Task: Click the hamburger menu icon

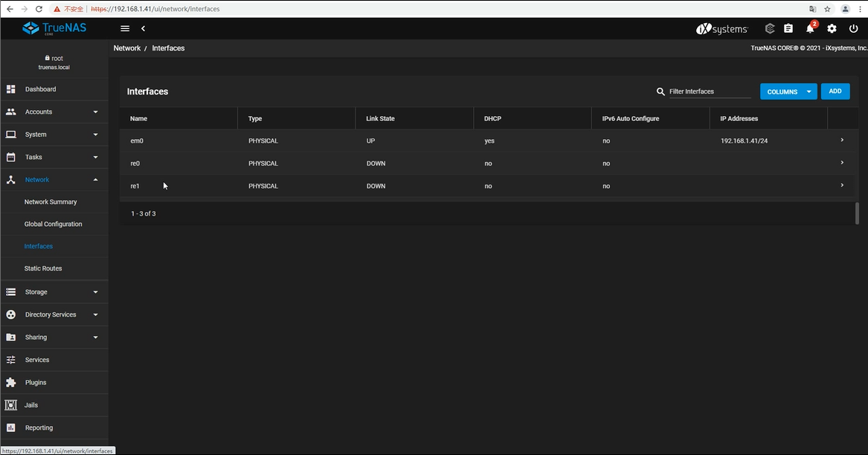Action: tap(125, 28)
